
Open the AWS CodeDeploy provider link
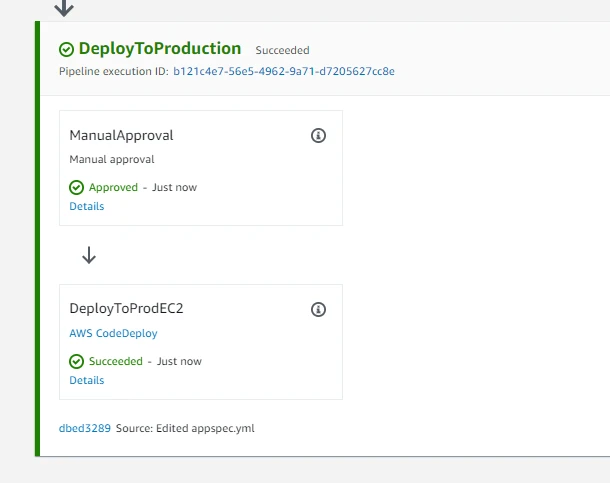113,333
